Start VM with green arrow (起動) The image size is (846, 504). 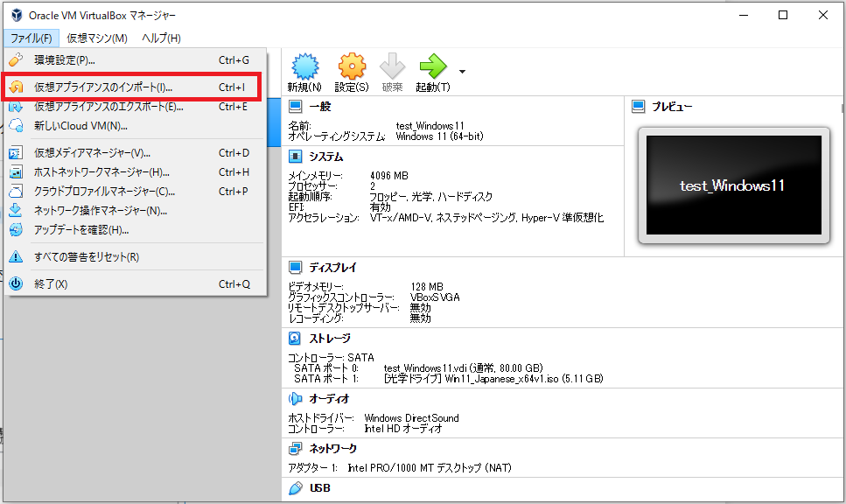point(433,66)
